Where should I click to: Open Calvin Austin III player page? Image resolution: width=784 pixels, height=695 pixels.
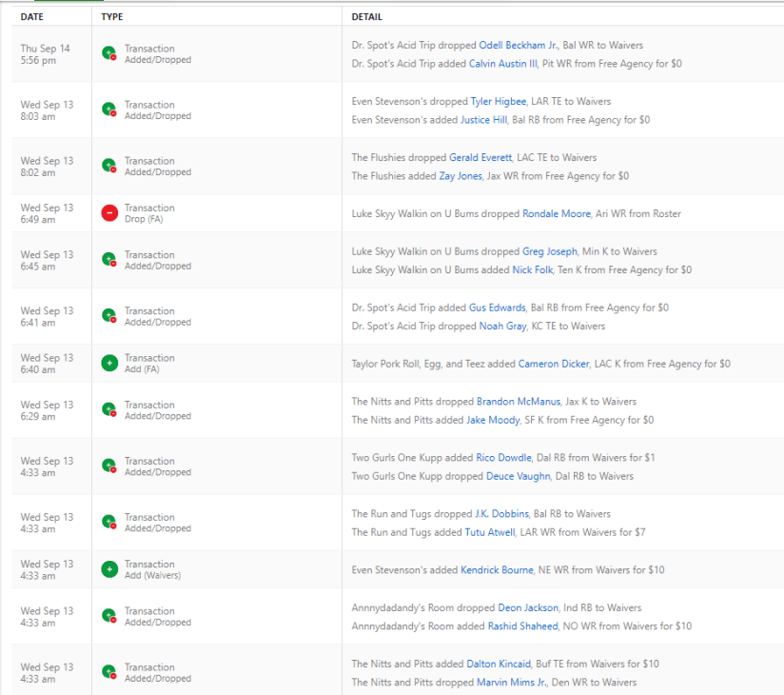[503, 64]
